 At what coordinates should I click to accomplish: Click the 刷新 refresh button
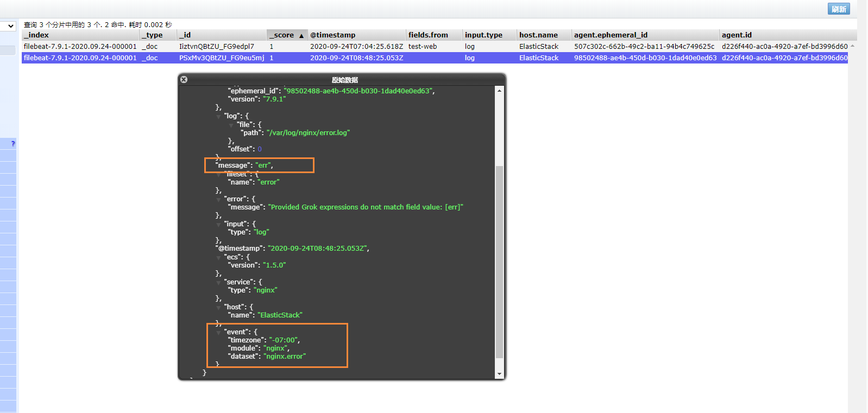coord(839,9)
